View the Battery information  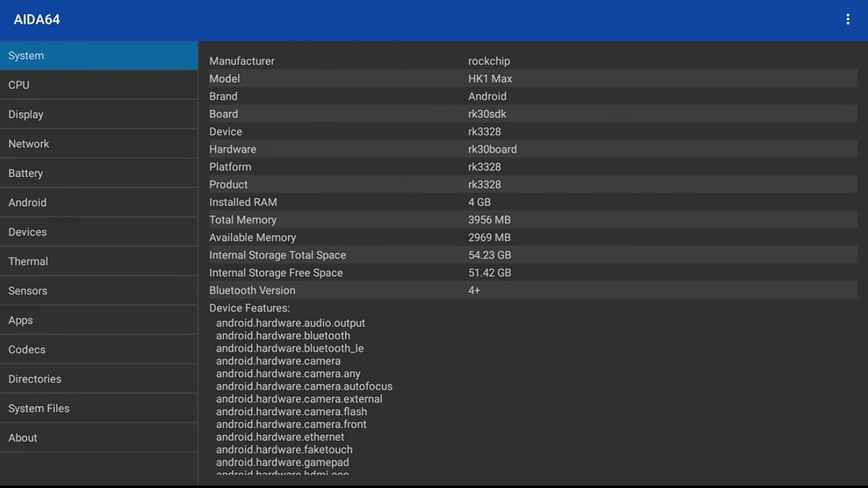pos(98,174)
